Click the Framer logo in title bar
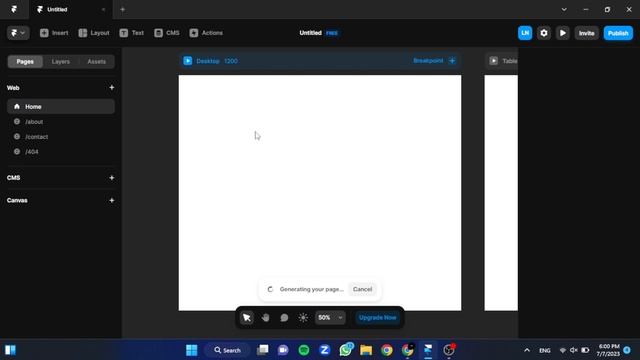 pyautogui.click(x=14, y=9)
